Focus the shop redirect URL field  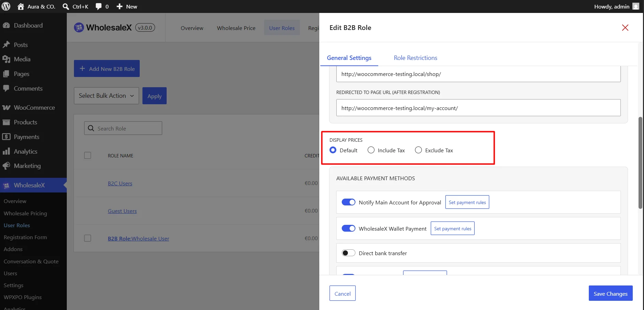coord(478,74)
